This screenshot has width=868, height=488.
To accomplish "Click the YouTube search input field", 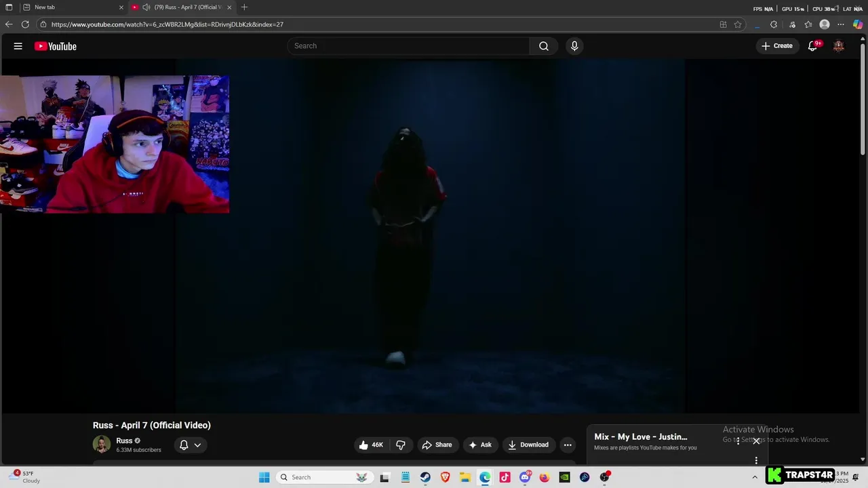I will [409, 46].
